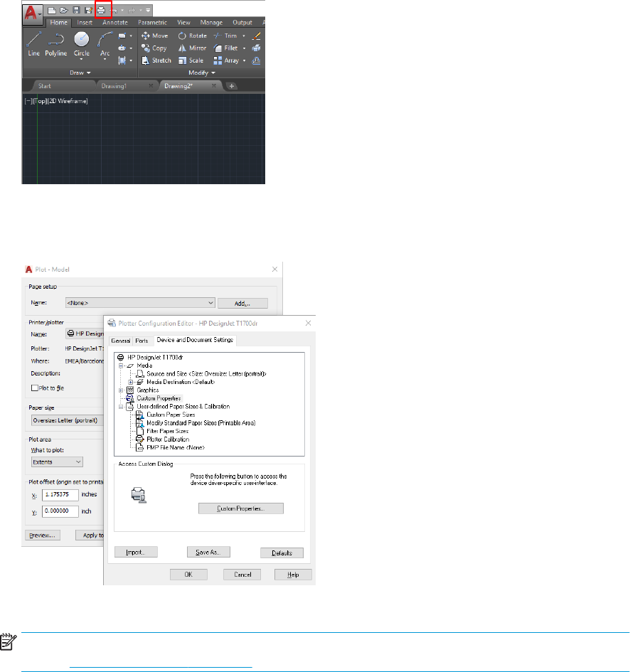The width and height of the screenshot is (630, 672).
Task: Click the Open folder icon in Quick Access toolbar
Action: click(x=64, y=10)
